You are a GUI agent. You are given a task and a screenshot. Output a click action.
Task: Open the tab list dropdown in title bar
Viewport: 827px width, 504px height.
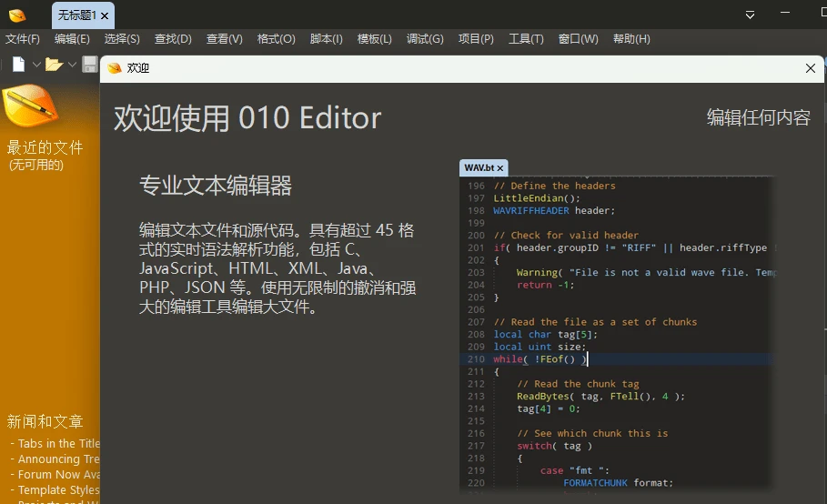point(751,15)
